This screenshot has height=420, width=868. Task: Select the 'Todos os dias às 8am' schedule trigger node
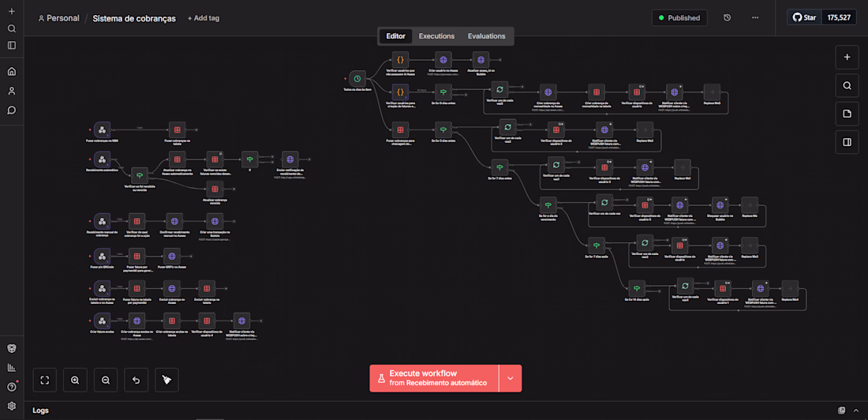(357, 79)
